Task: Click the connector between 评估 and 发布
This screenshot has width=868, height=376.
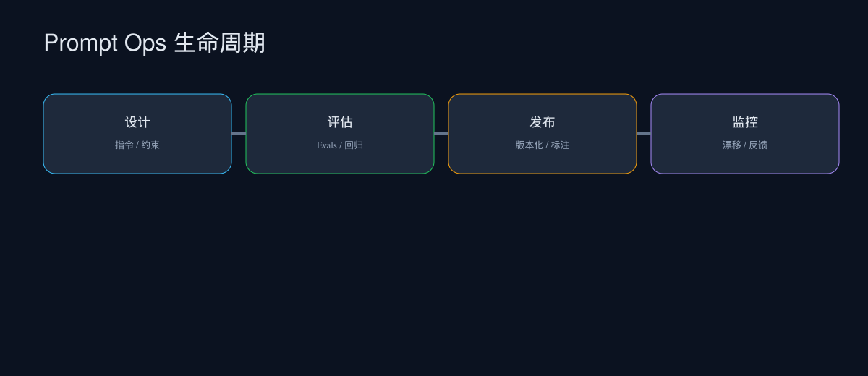Action: pos(441,134)
